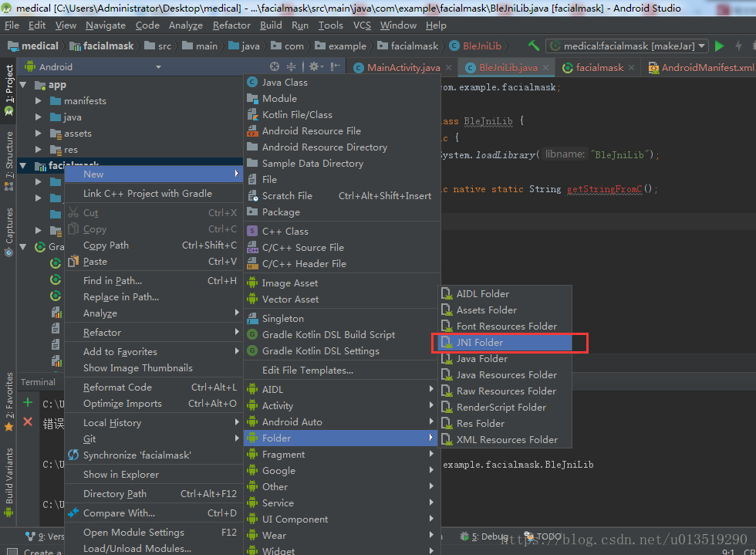This screenshot has height=555, width=756.
Task: Select JNI Folder from the Folder submenu
Action: [x=505, y=342]
